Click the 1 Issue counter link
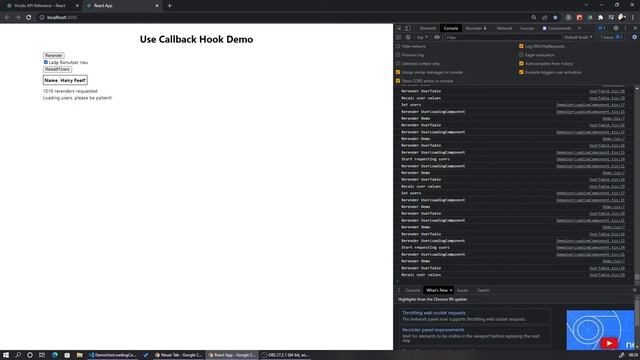The width and height of the screenshot is (640, 360). tap(611, 37)
